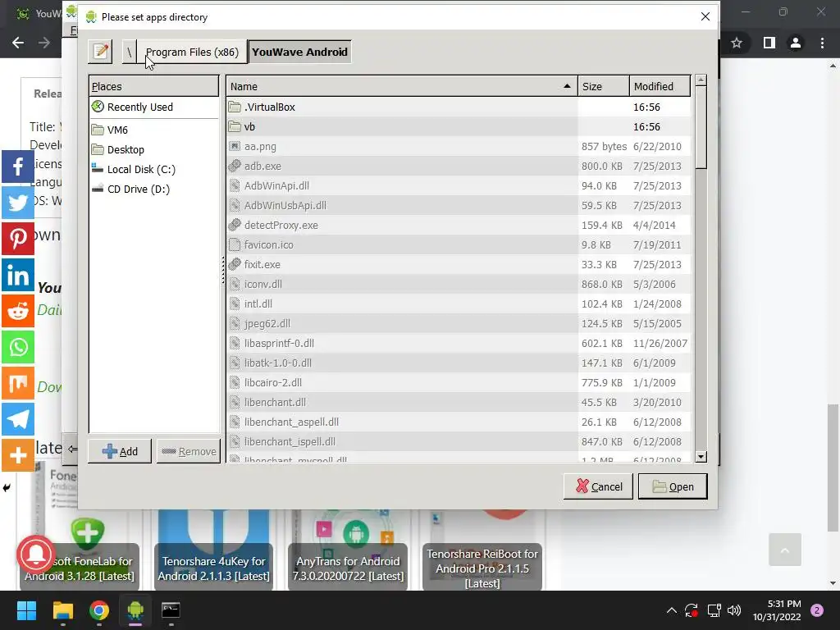This screenshot has width=840, height=630.
Task: Open Chrome profile icon
Action: tap(796, 43)
